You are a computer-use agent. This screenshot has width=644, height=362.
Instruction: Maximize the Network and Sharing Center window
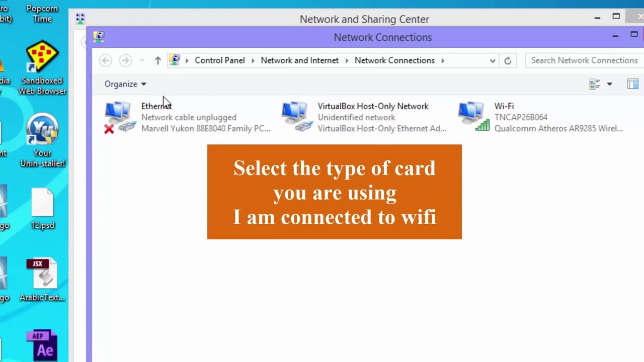[616, 17]
